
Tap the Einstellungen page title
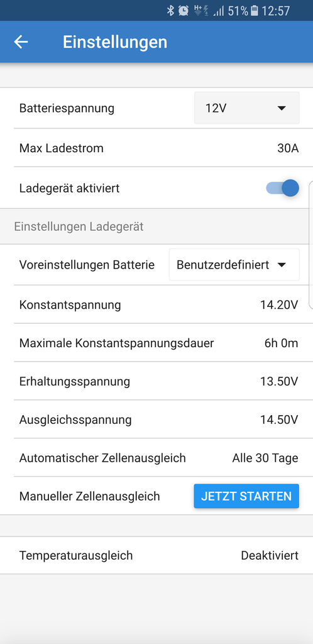(x=115, y=42)
